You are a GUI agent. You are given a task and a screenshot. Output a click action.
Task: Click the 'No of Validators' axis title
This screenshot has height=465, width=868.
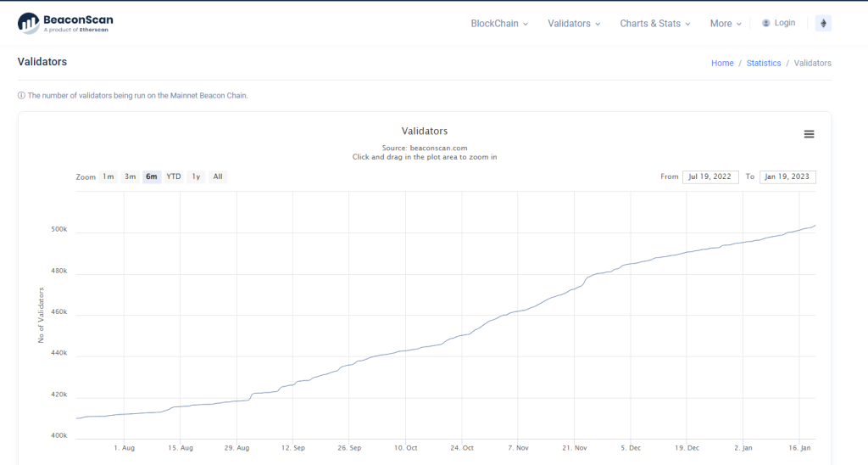41,315
